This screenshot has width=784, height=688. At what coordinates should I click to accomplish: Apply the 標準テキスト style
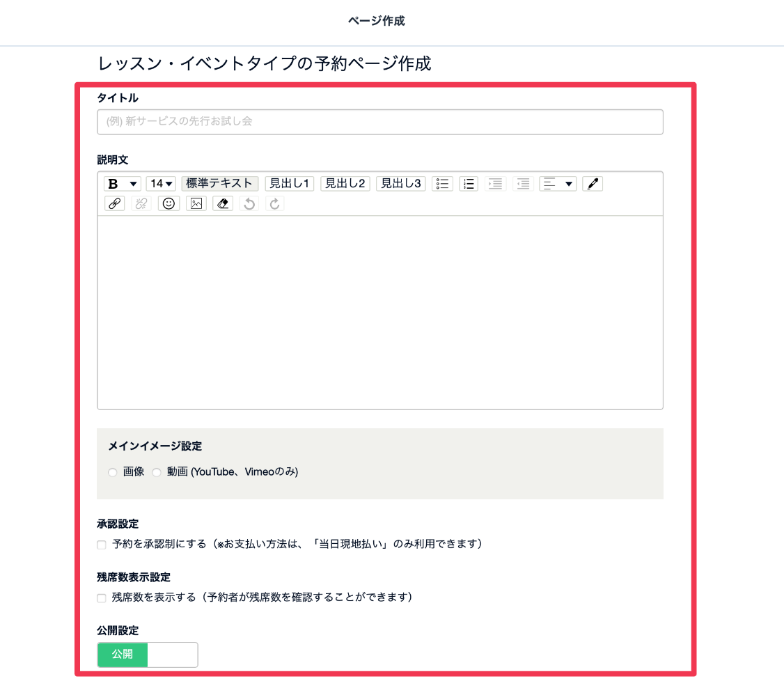pyautogui.click(x=219, y=184)
